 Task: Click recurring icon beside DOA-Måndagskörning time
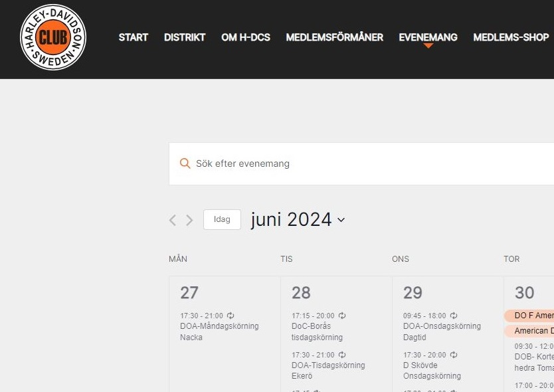tap(231, 316)
